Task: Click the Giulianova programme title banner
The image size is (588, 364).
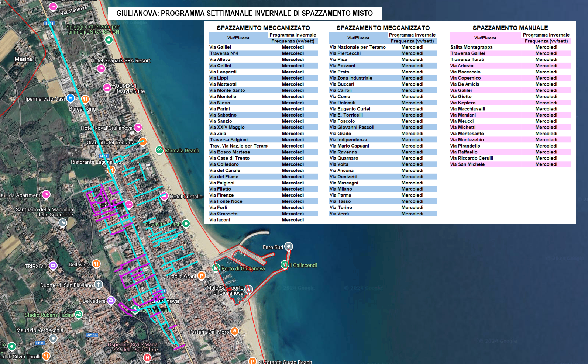Action: click(x=244, y=13)
